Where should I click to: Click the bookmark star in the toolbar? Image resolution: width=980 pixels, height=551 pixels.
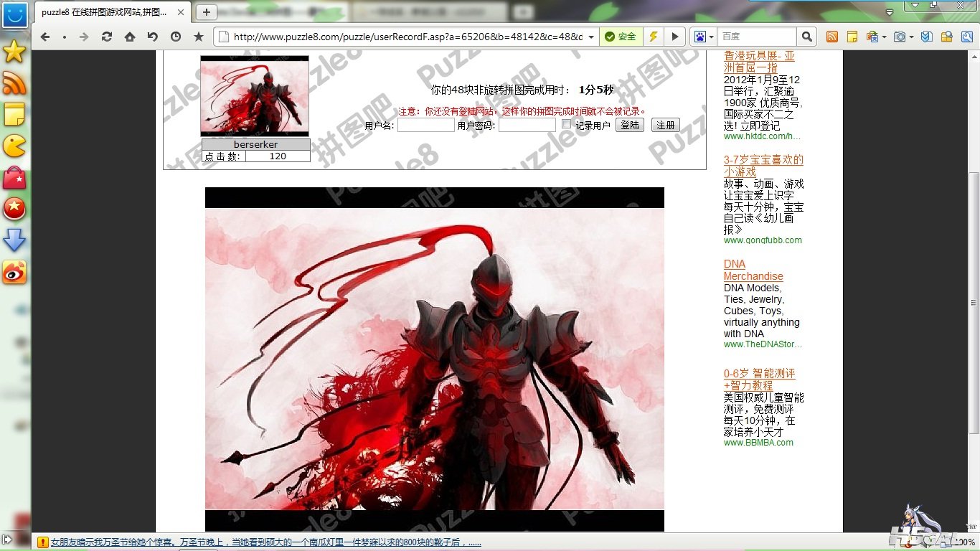199,37
